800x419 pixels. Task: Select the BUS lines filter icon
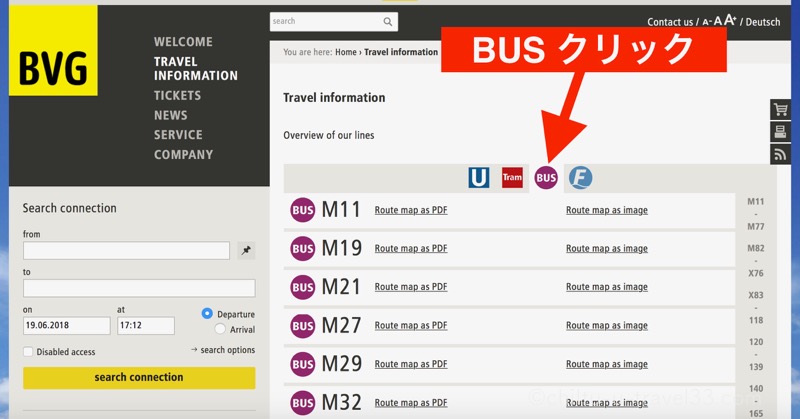[x=546, y=178]
